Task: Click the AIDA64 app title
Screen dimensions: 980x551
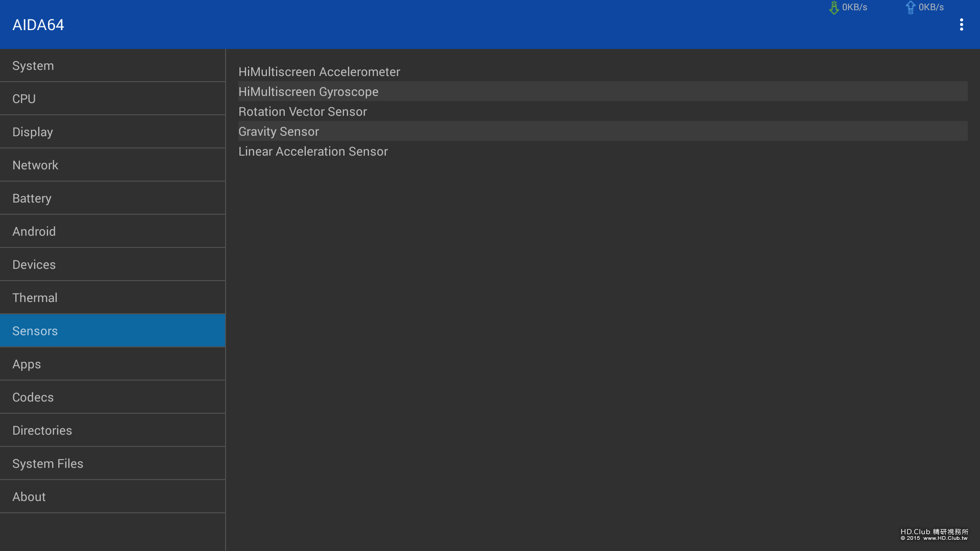Action: [x=38, y=25]
